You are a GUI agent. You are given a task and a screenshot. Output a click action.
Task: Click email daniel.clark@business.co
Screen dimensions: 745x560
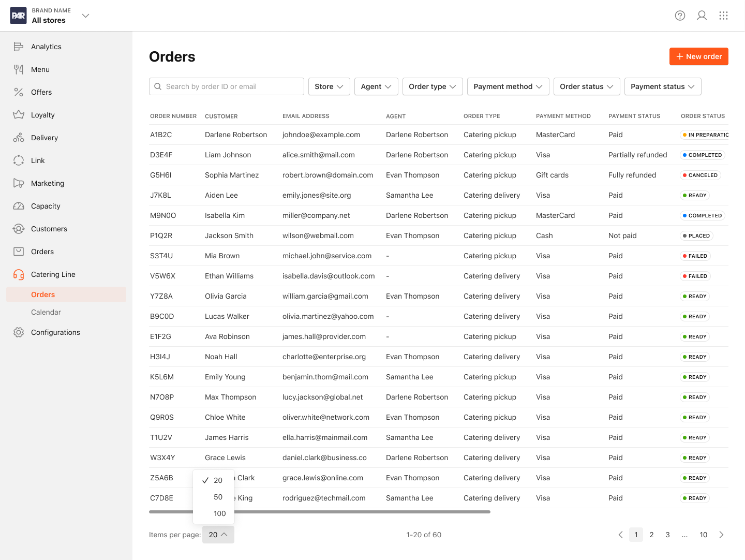pos(324,458)
